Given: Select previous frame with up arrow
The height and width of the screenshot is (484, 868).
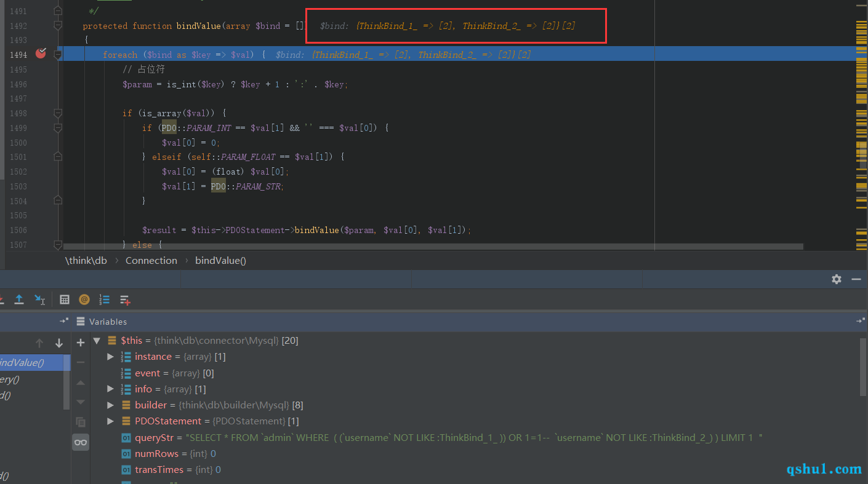Looking at the screenshot, I should coord(39,343).
